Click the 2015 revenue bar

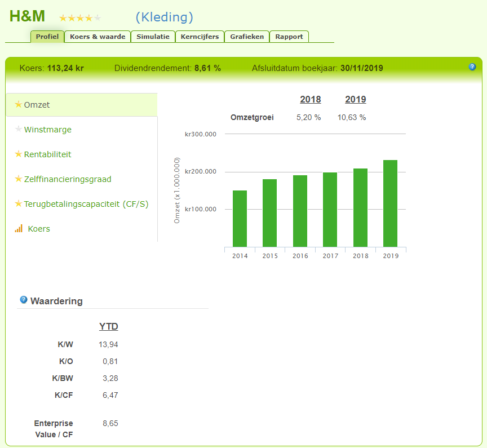click(x=269, y=213)
